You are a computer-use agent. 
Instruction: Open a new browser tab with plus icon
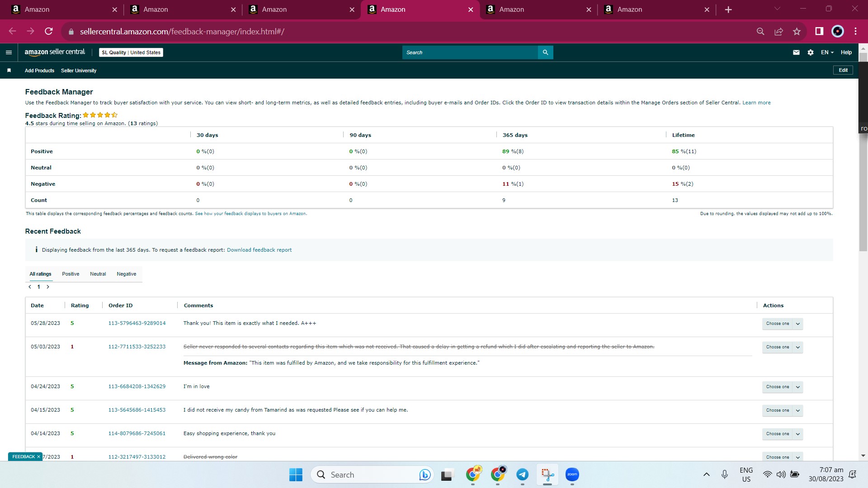[728, 9]
